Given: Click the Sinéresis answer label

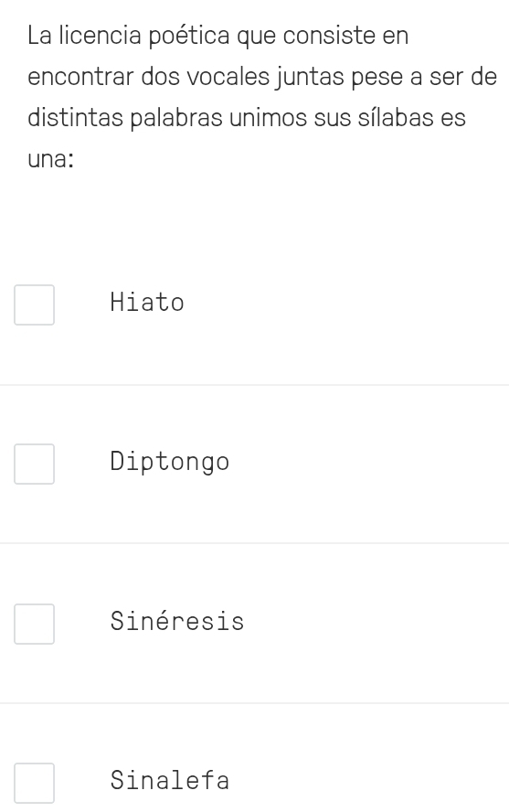Looking at the screenshot, I should [x=177, y=620].
